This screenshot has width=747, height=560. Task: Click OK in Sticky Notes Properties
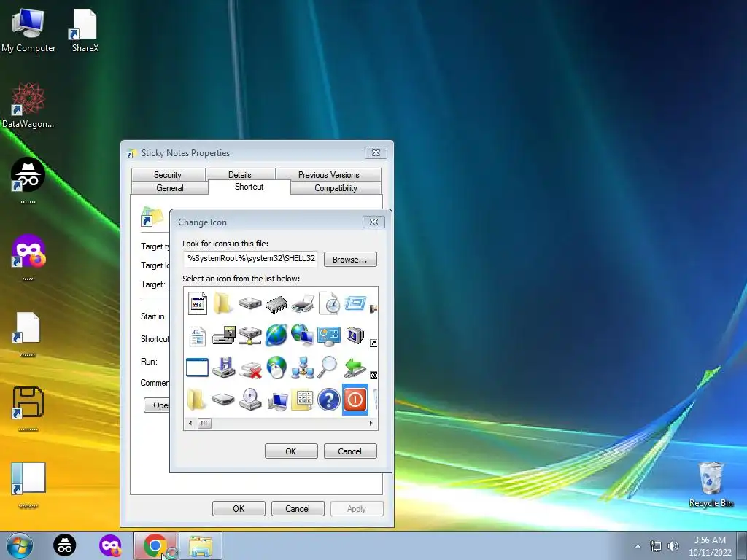239,508
